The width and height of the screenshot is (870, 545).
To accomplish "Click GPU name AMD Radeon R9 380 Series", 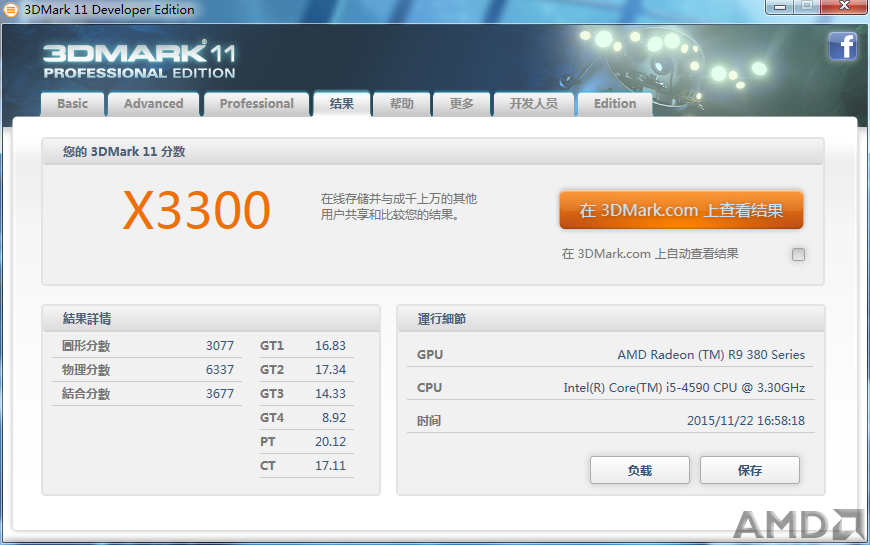I will pyautogui.click(x=711, y=355).
